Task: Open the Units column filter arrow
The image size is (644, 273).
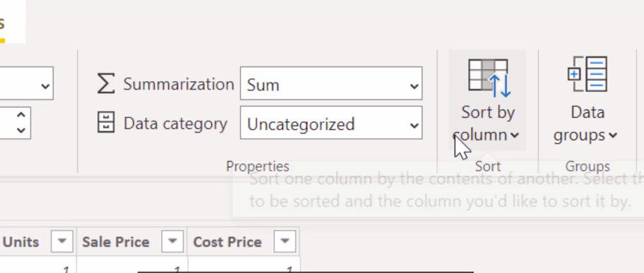Action: click(x=62, y=241)
